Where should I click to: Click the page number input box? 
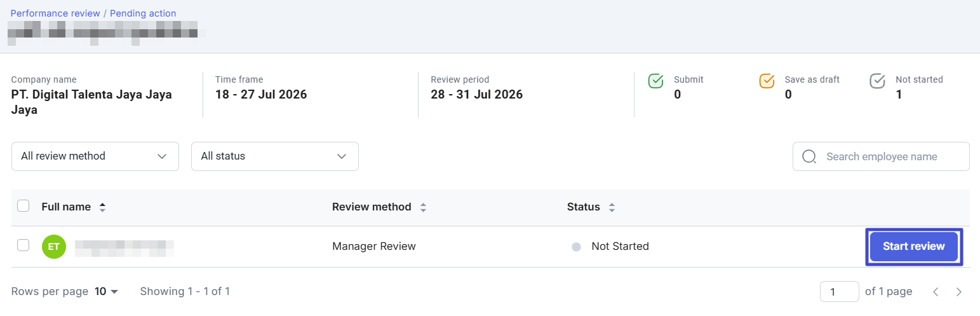(x=840, y=292)
